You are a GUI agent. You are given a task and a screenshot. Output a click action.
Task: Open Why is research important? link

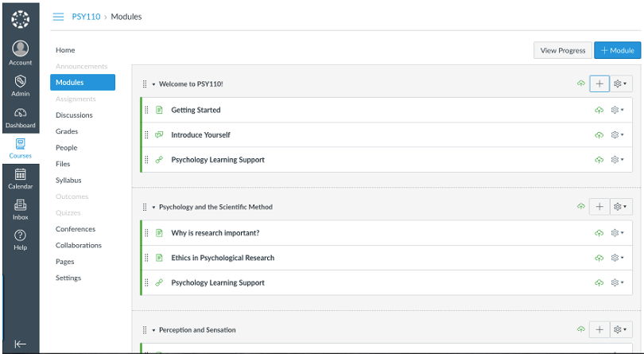[x=215, y=233]
